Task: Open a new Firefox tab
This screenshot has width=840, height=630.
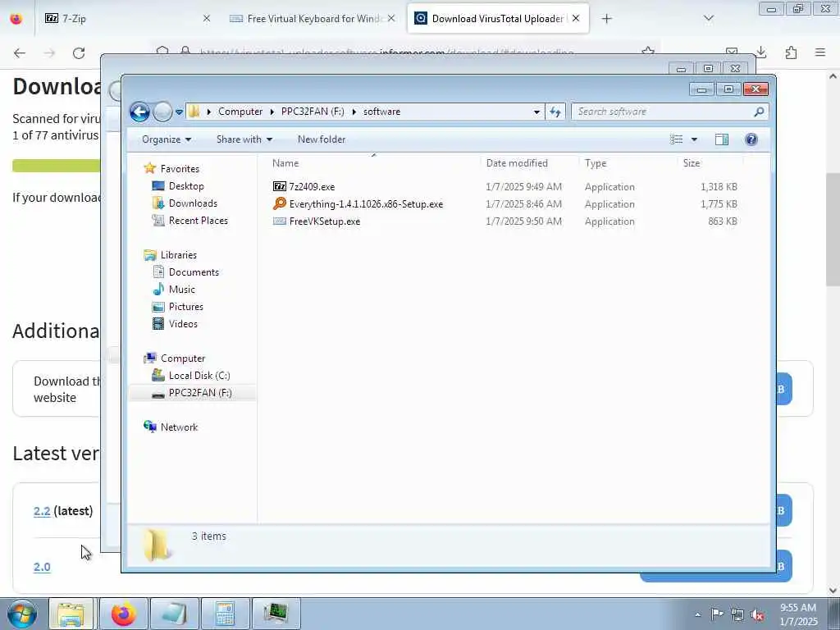Action: click(606, 19)
